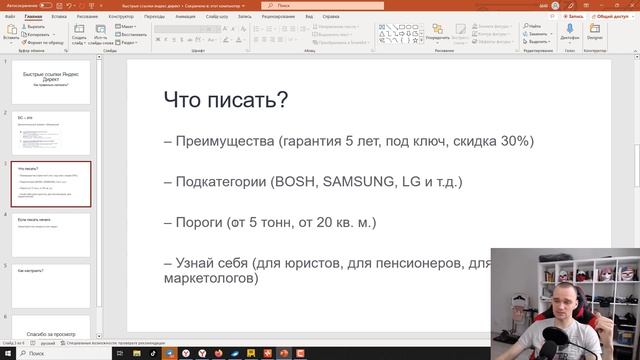
Task: Toggle the AutoSave (Автосохранение) switch
Action: (x=45, y=6)
